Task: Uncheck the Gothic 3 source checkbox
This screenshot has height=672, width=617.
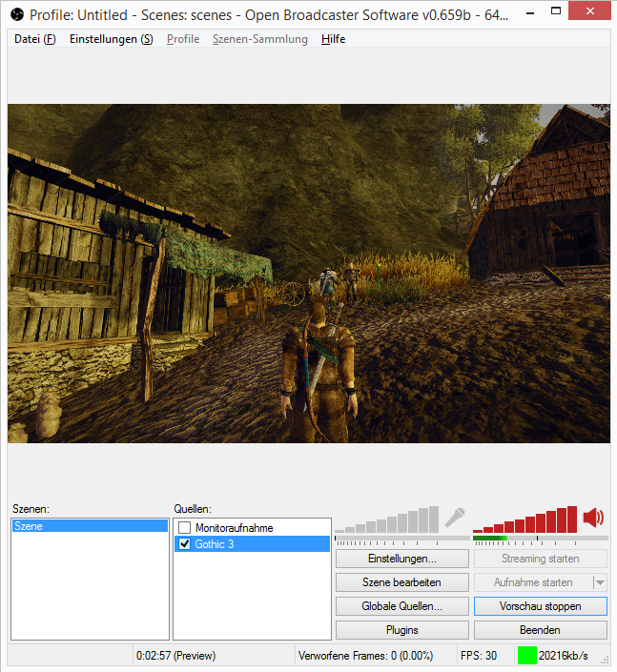Action: 184,544
